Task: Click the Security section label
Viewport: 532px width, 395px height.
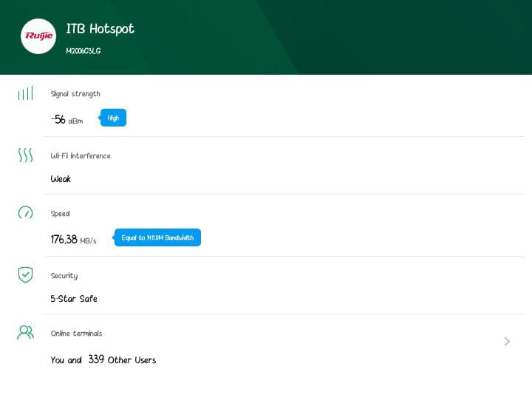Action: [64, 276]
